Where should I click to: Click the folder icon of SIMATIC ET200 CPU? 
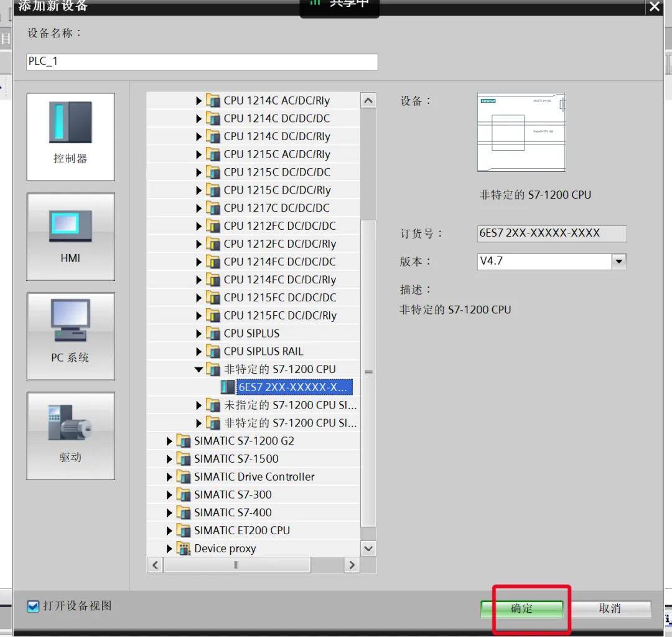tap(184, 530)
